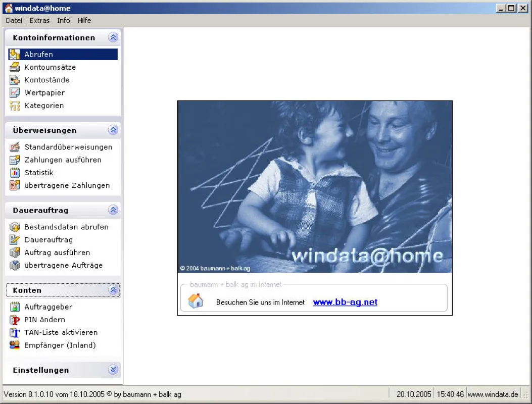
Task: Select Auftrag ausführen text entry
Action: [x=57, y=252]
